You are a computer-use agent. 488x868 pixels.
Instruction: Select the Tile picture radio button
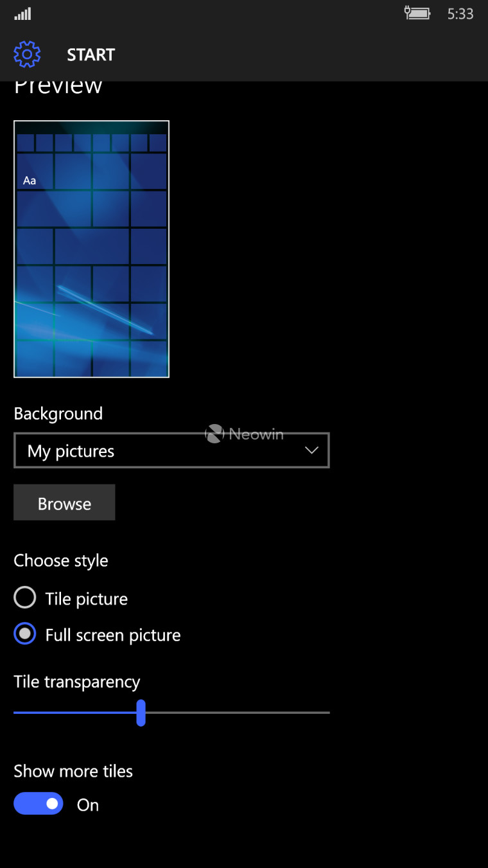[x=25, y=598]
